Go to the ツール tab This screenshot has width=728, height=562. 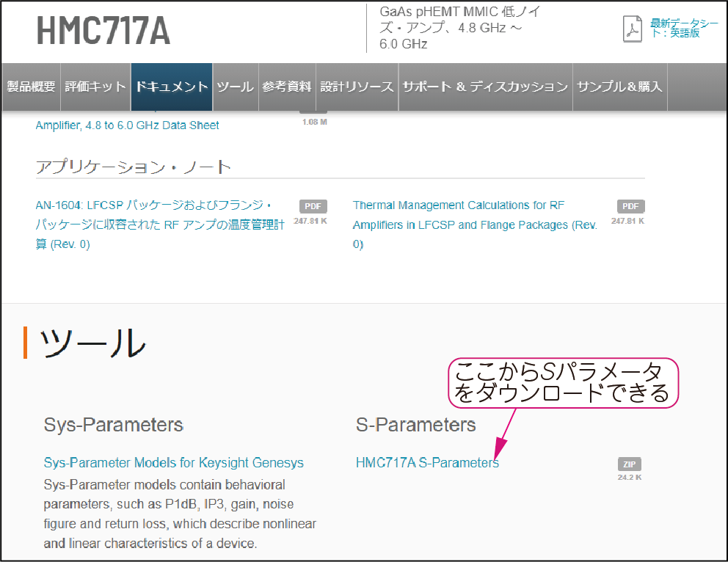pos(235,87)
